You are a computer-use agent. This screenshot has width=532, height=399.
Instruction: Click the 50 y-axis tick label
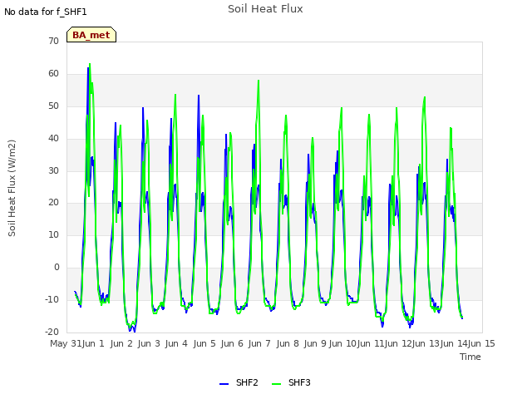click(x=53, y=106)
